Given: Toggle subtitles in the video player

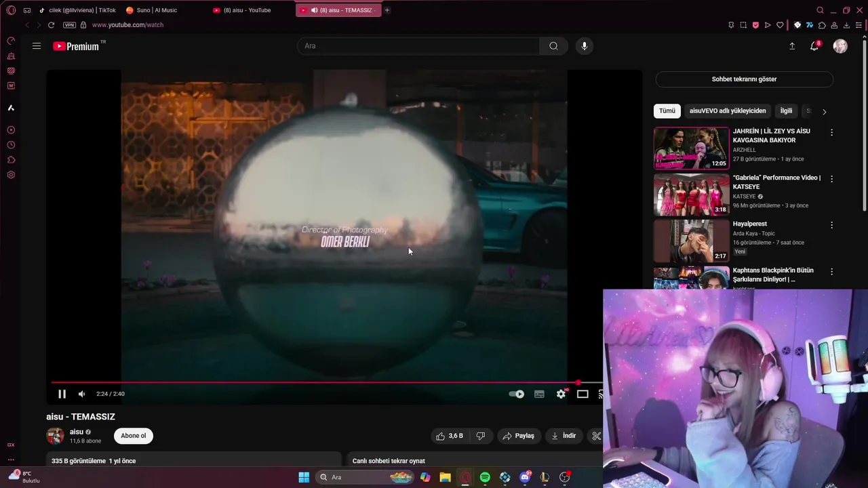Looking at the screenshot, I should (x=539, y=394).
